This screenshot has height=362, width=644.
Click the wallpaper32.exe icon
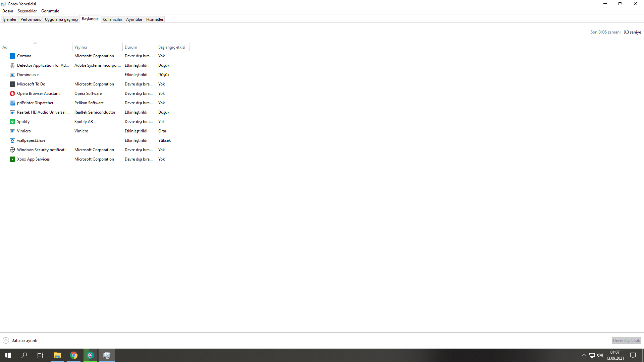point(12,140)
